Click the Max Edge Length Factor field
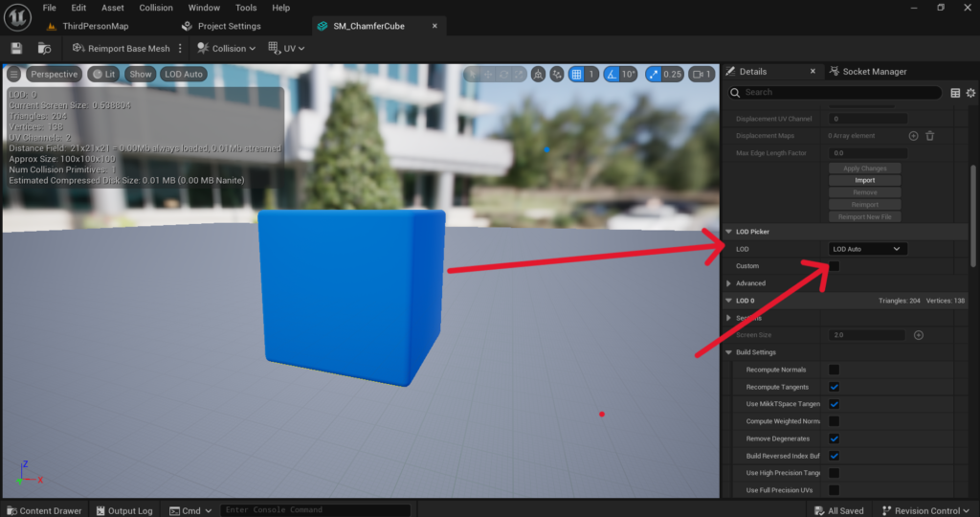Viewport: 980px width, 517px height. point(867,153)
